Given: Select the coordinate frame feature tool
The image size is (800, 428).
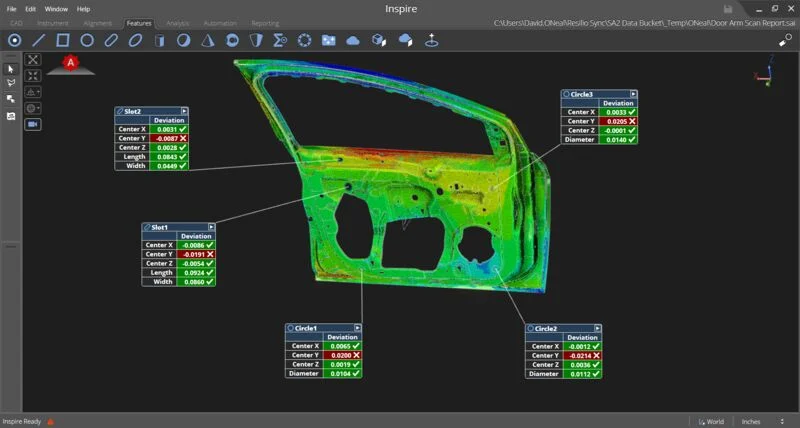Looking at the screenshot, I should point(432,40).
